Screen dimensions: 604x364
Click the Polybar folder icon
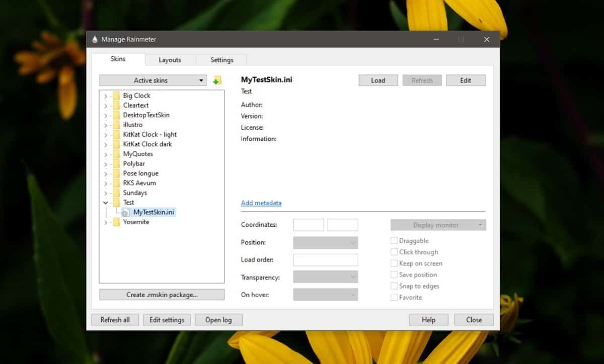(x=116, y=164)
